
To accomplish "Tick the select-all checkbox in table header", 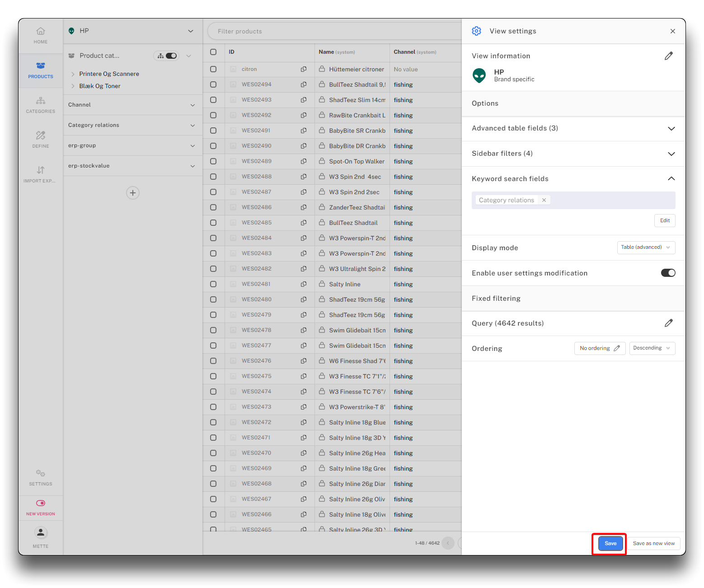I will pos(213,52).
